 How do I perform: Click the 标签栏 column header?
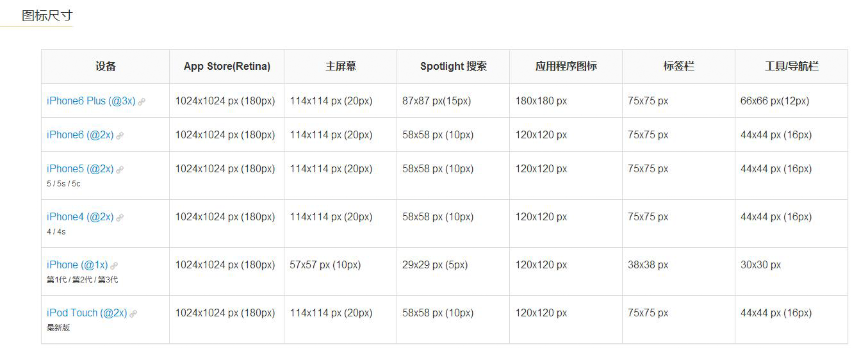click(678, 67)
